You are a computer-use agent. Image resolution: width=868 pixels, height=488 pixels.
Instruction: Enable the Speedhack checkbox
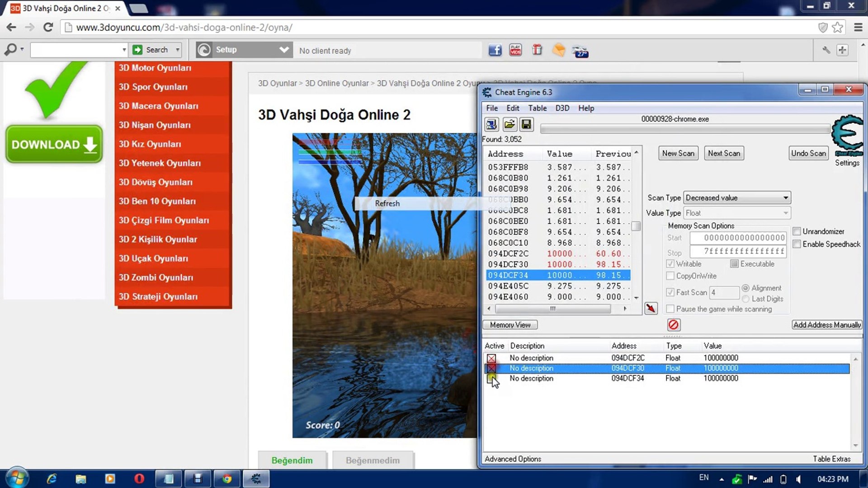(797, 244)
